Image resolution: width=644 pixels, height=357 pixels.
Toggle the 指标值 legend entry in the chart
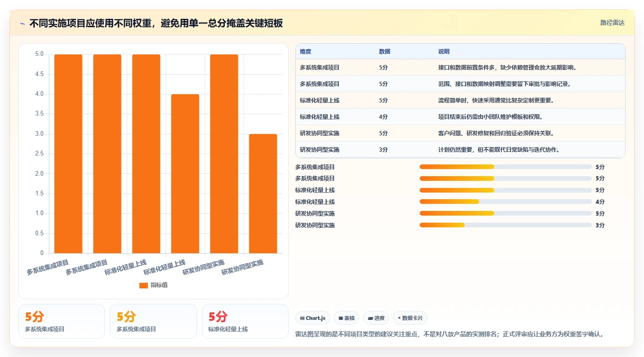(x=153, y=285)
